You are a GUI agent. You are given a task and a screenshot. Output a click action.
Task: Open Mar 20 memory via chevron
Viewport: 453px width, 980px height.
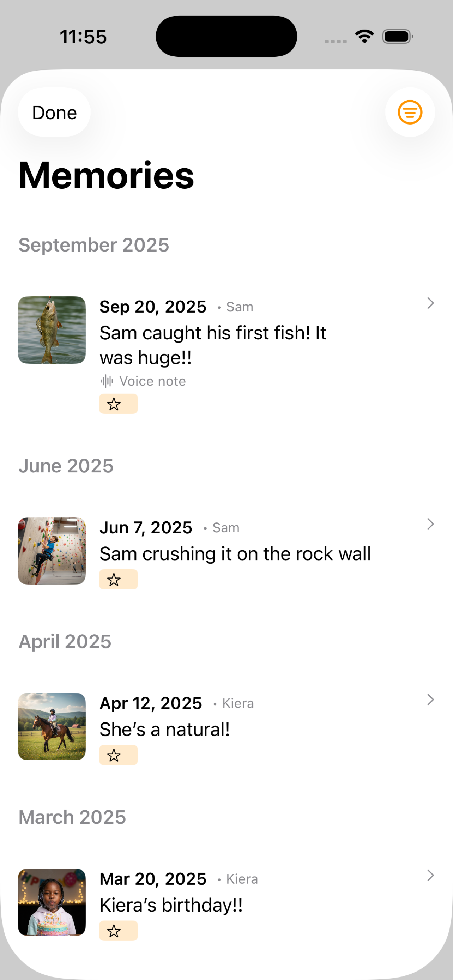(430, 875)
